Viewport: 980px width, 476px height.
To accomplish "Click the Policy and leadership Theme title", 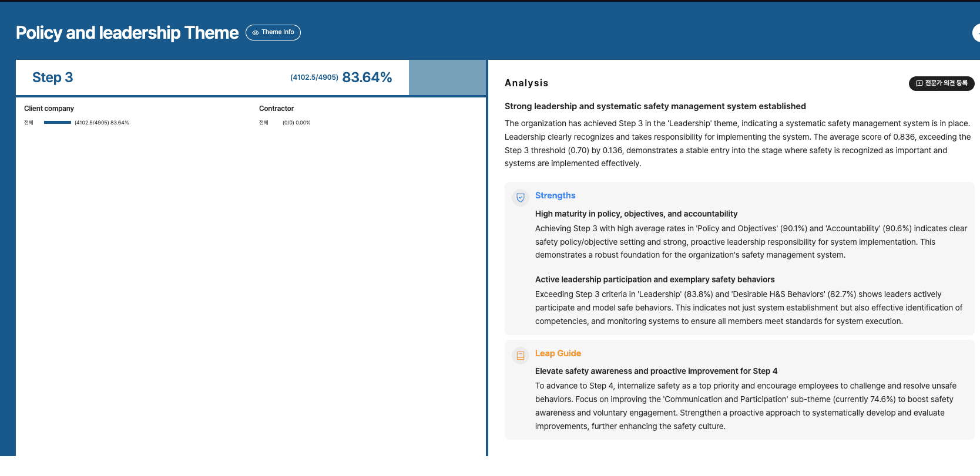I will [x=127, y=33].
